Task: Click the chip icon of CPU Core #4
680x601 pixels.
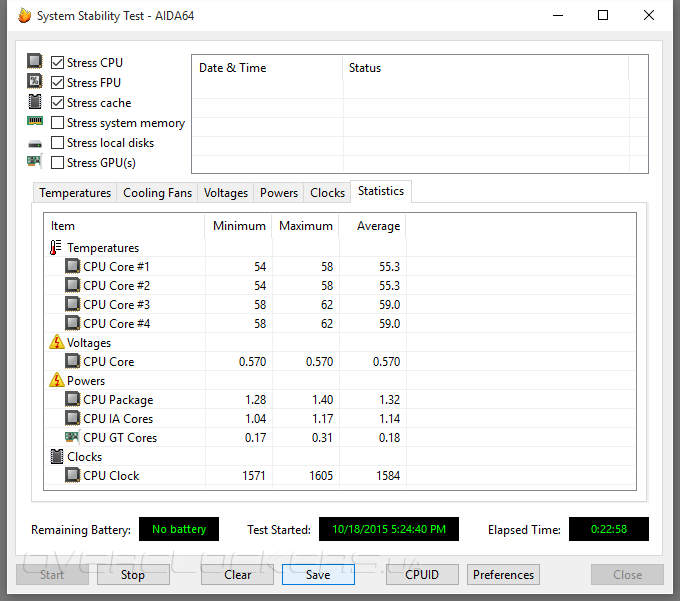Action: click(x=72, y=323)
